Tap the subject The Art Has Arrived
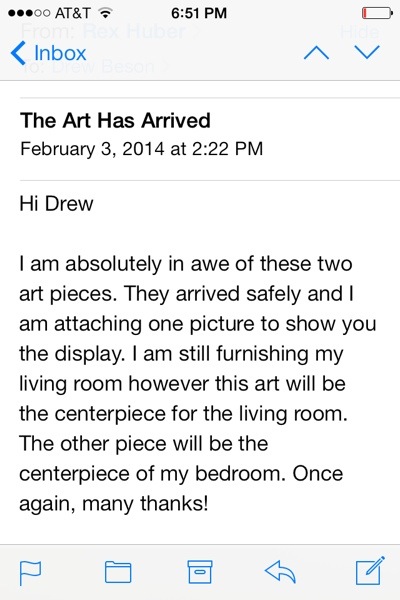The width and height of the screenshot is (400, 600). 115,120
